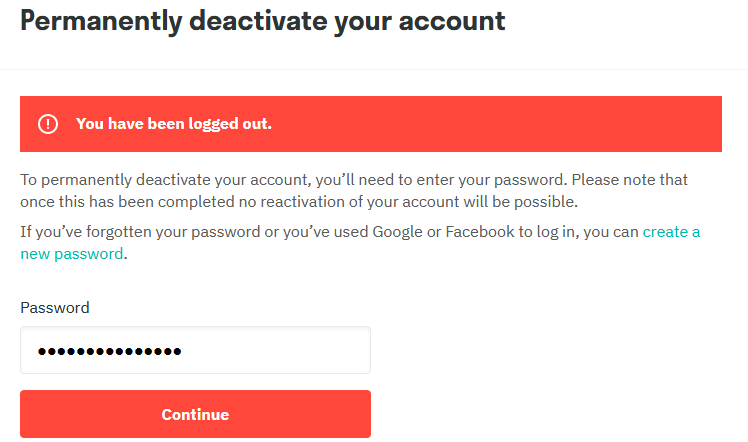Click "Please note that" phrase in paragraph
Viewport: 748px width, 442px height.
pos(630,180)
